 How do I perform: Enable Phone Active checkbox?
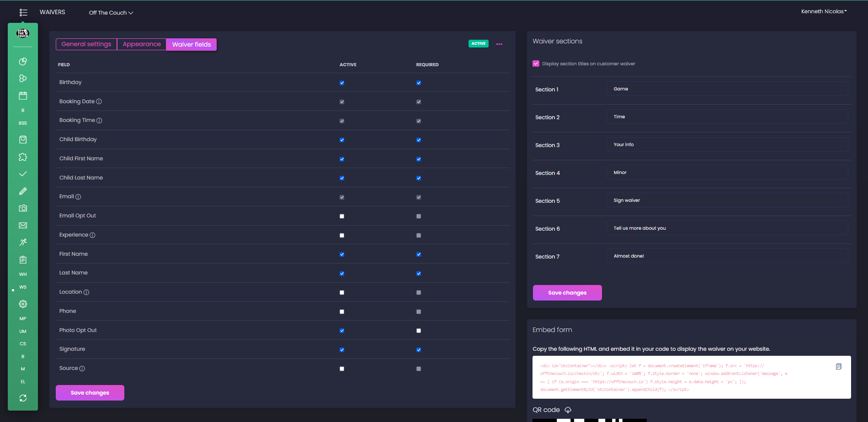click(342, 311)
